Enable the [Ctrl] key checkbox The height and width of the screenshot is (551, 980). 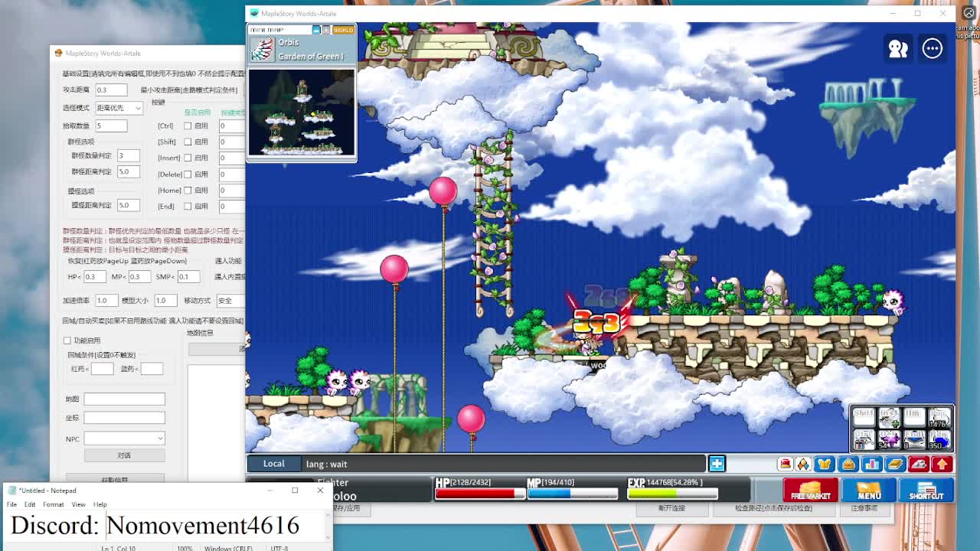pyautogui.click(x=188, y=126)
